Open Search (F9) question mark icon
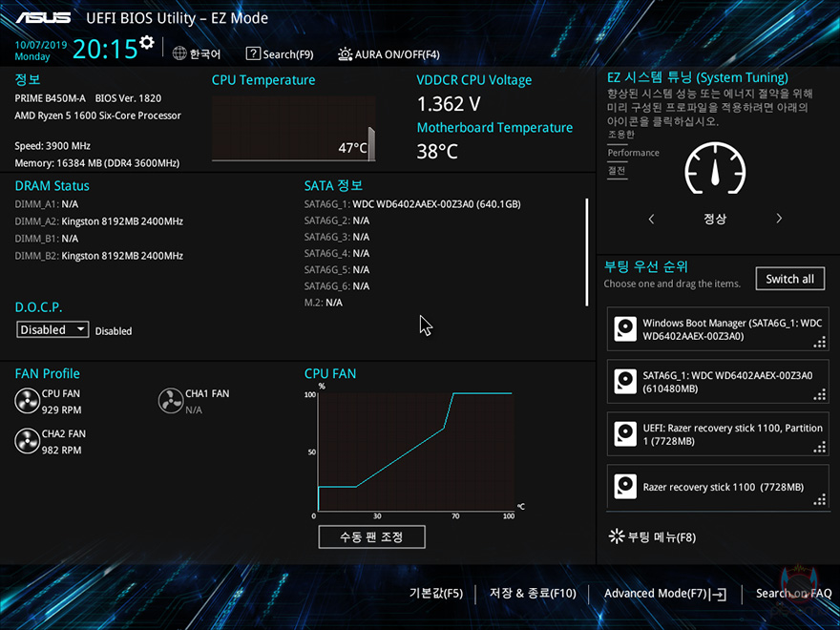This screenshot has width=840, height=630. pos(253,53)
